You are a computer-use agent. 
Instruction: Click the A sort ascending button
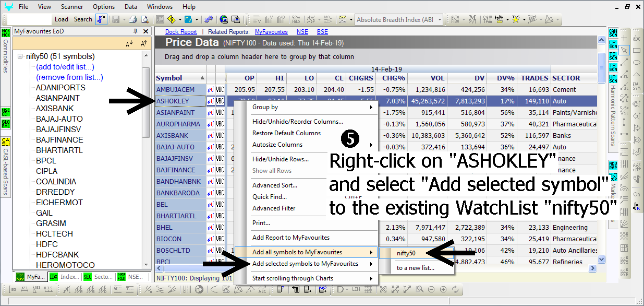pos(144,44)
